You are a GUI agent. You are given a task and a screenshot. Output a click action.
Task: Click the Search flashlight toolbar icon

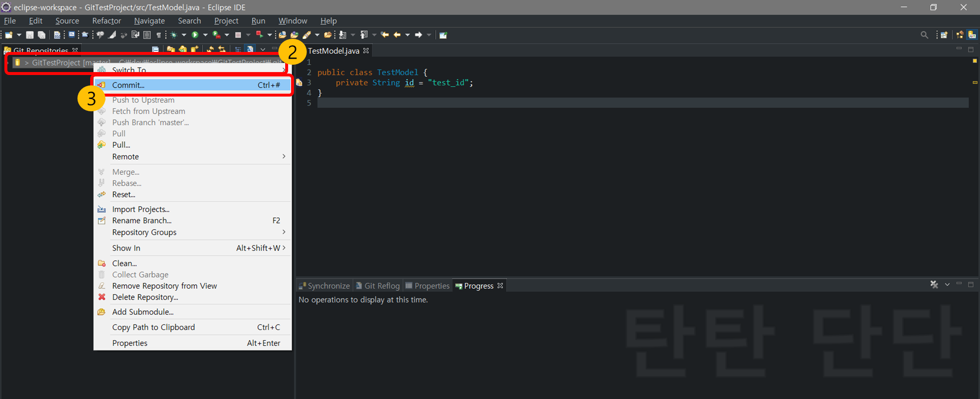(307, 35)
